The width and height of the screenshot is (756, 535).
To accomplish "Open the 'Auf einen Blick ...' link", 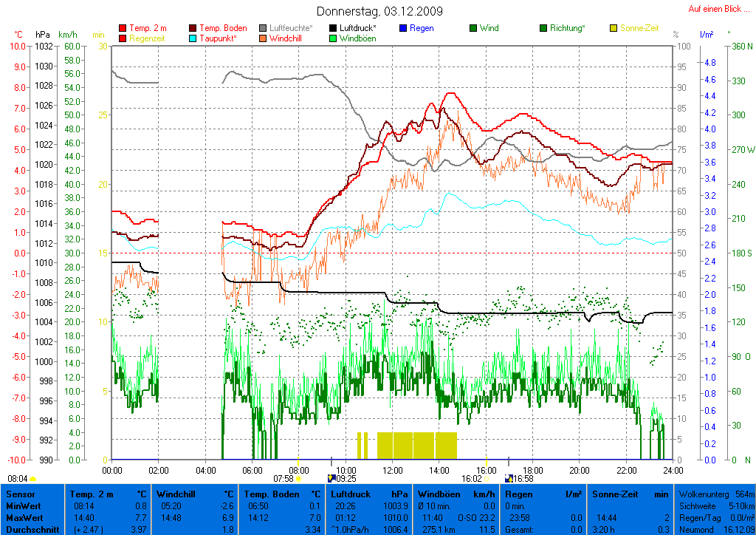I will pyautogui.click(x=715, y=9).
